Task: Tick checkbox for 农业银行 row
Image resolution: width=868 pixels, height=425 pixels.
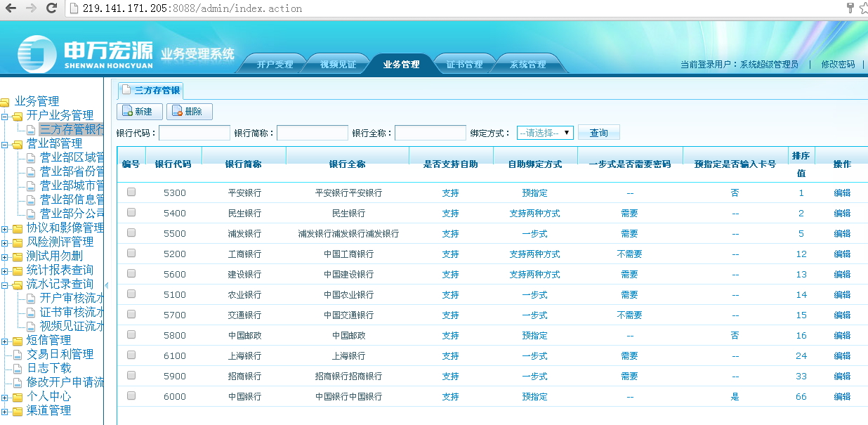Action: [x=131, y=294]
